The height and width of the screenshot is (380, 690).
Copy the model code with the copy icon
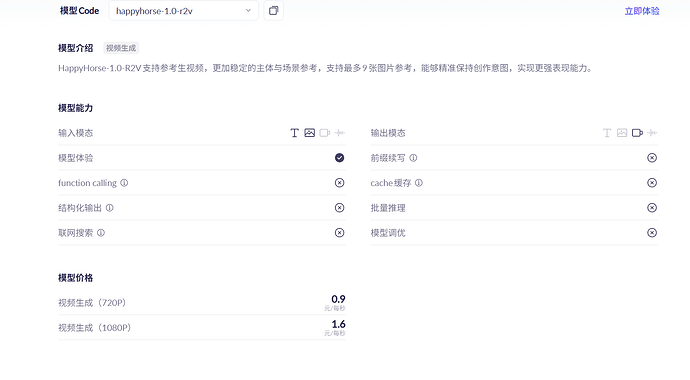coord(273,11)
